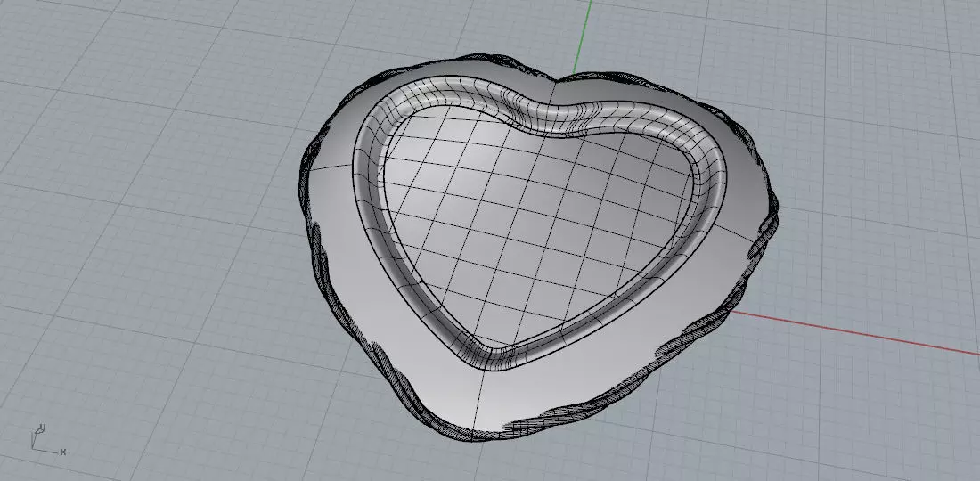Click the heart-shaped 3D model in viewport

pyautogui.click(x=537, y=247)
